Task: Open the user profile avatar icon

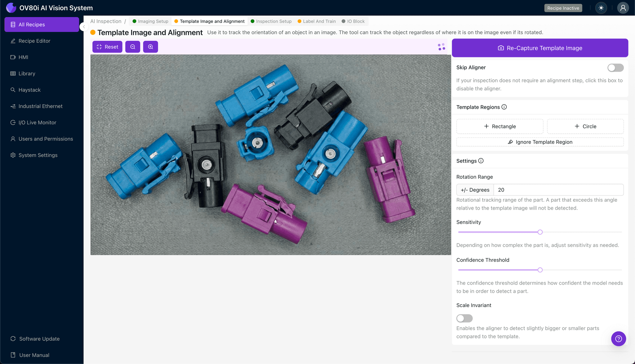Action: point(623,8)
